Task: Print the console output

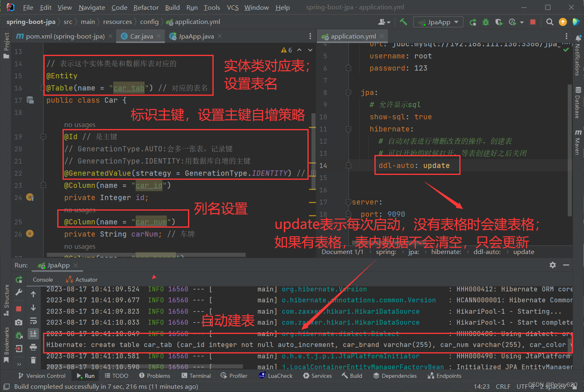Action: (33, 347)
